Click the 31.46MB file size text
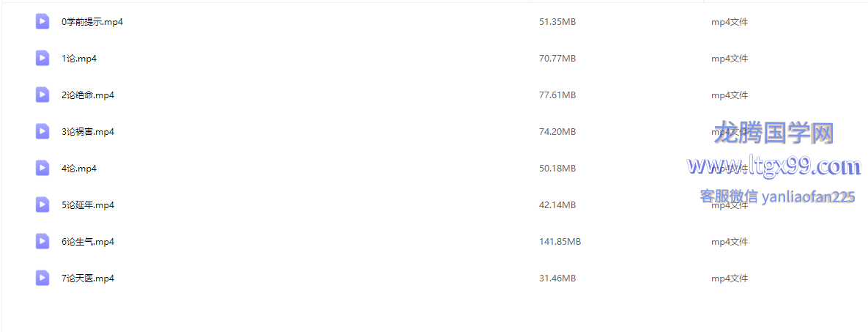The height and width of the screenshot is (332, 868). point(557,278)
